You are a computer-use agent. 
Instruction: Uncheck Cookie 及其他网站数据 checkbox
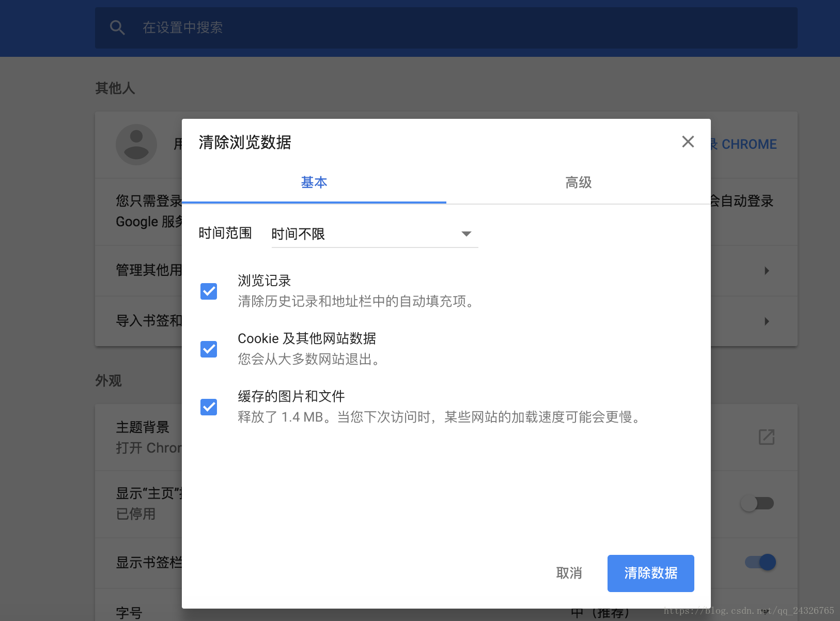pyautogui.click(x=209, y=349)
